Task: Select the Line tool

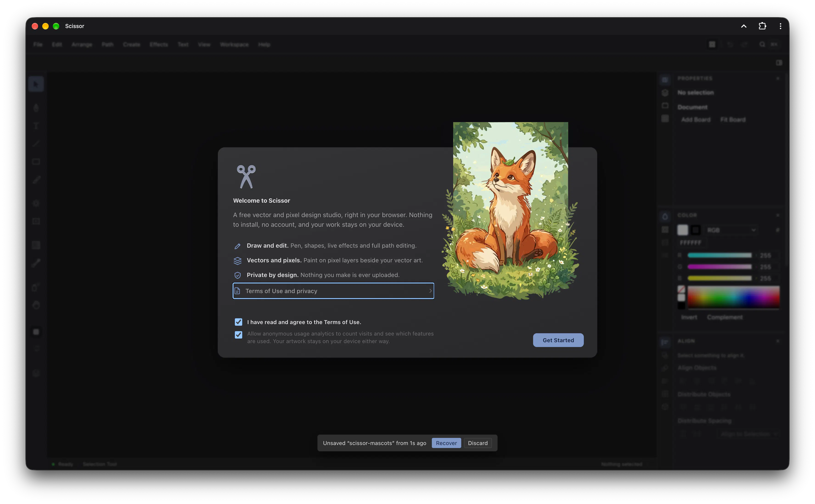Action: (36, 144)
